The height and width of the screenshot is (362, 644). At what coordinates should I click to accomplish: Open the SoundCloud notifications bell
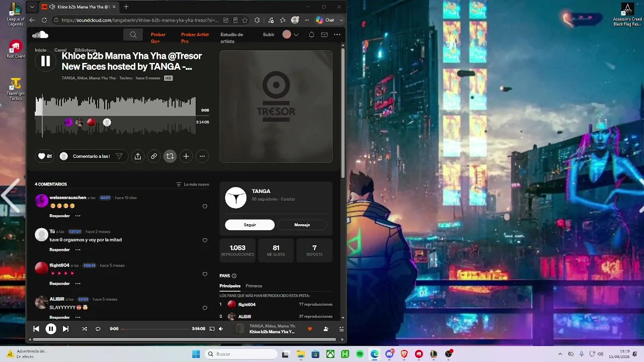[311, 35]
